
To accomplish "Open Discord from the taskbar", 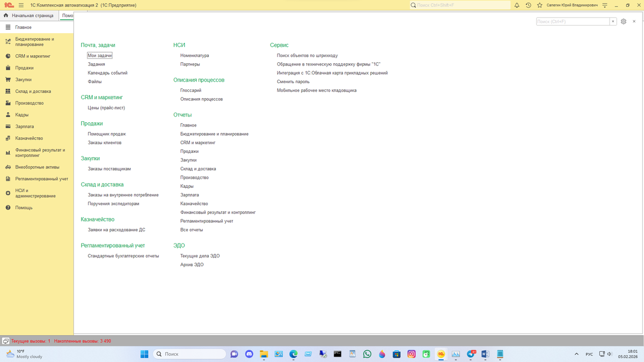I will (x=249, y=354).
